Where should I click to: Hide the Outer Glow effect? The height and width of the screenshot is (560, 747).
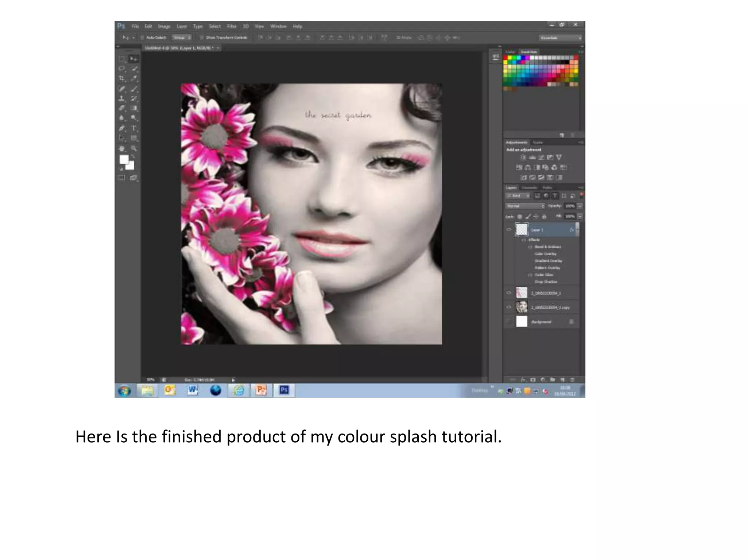tap(530, 275)
